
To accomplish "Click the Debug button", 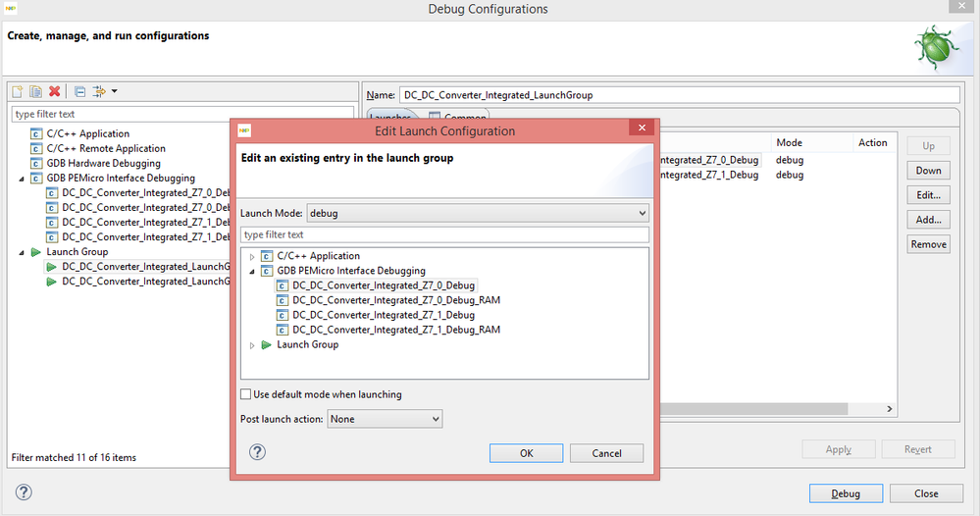I will tap(846, 493).
